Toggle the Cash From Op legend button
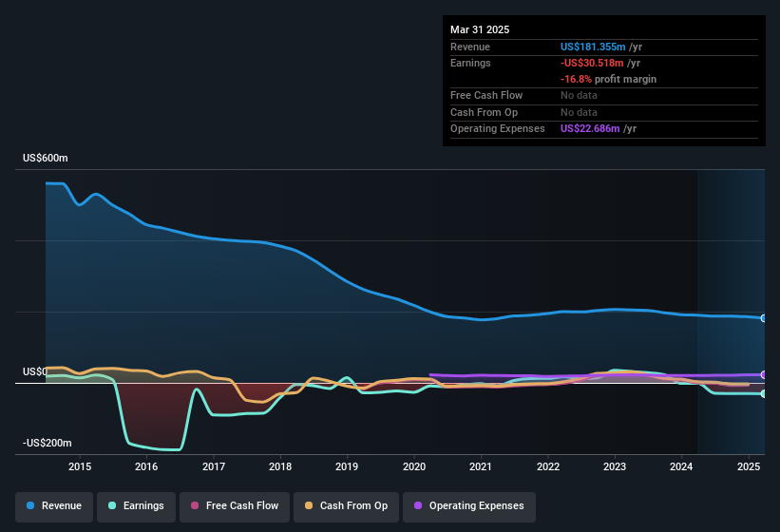The height and width of the screenshot is (532, 780). 346,506
